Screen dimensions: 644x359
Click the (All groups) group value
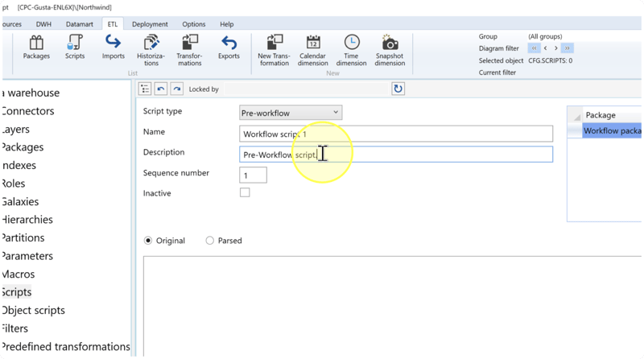545,36
